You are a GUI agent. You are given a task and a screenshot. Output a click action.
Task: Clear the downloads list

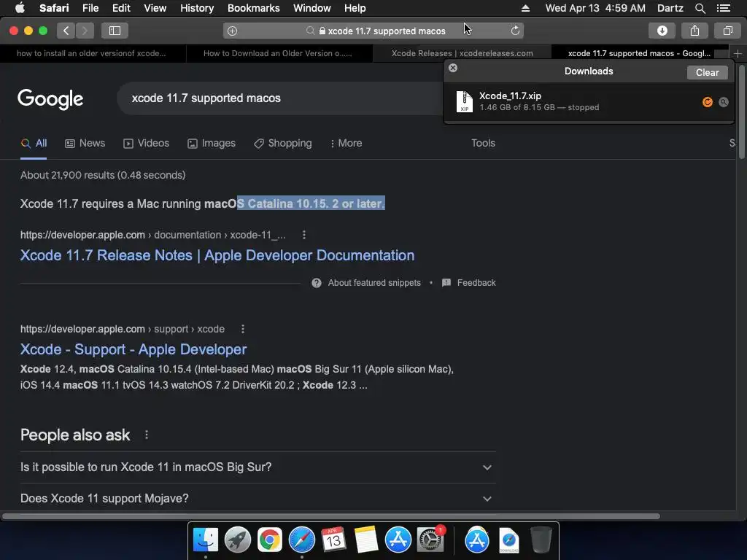tap(707, 72)
